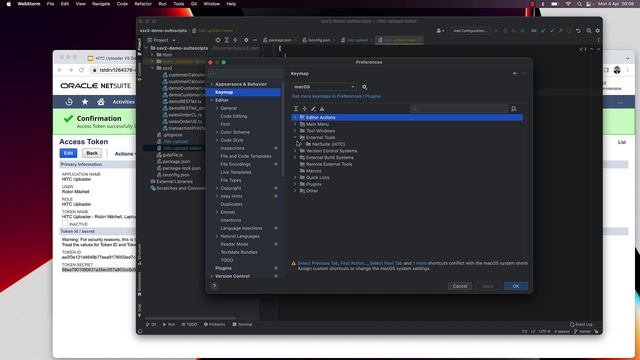Open Terminal tool window tab at bottom
The image size is (640, 360).
click(242, 324)
